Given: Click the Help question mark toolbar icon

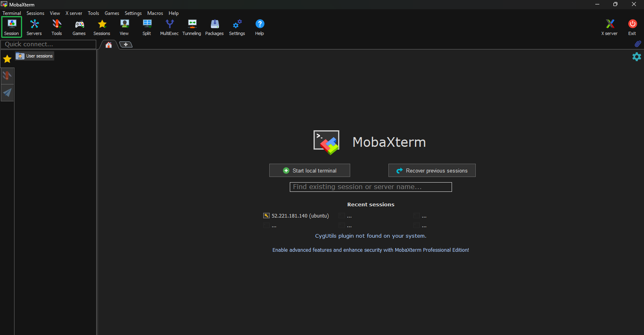Looking at the screenshot, I should [260, 27].
